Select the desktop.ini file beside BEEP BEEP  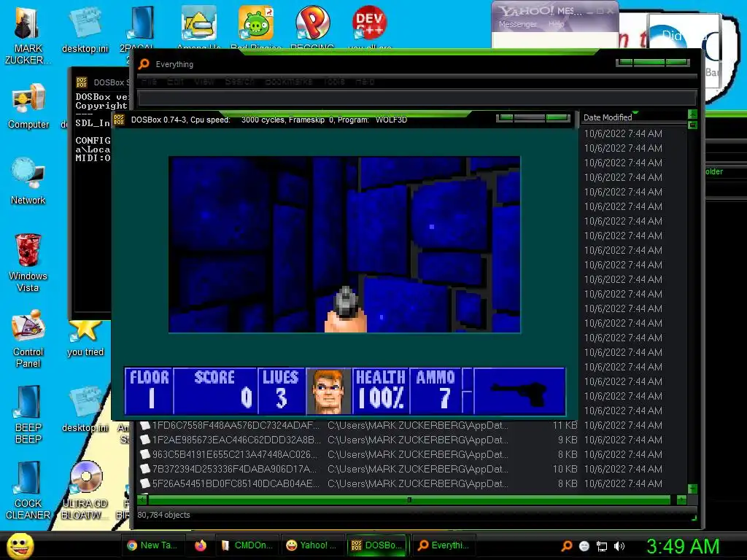tap(85, 409)
